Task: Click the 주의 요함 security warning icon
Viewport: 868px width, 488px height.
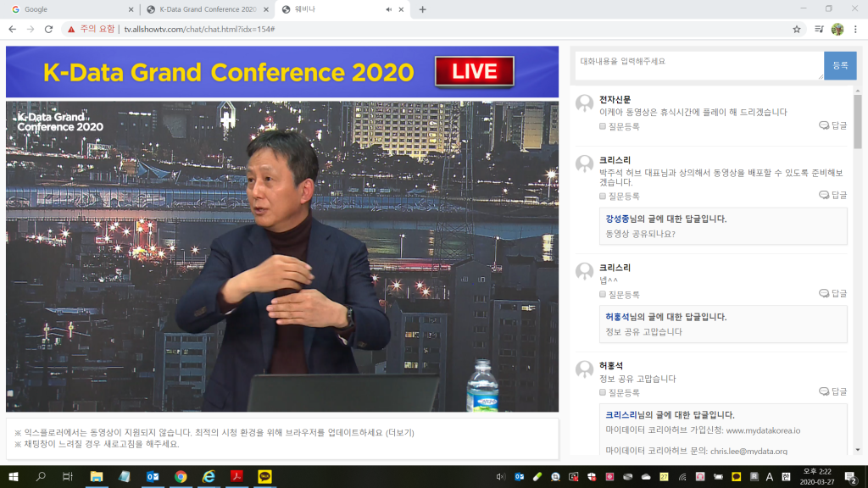Action: click(x=71, y=30)
